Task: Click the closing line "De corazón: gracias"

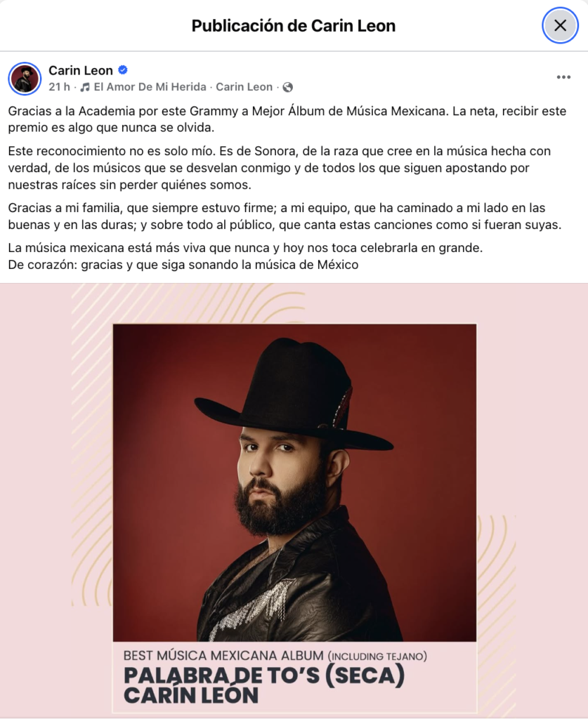Action: click(183, 265)
